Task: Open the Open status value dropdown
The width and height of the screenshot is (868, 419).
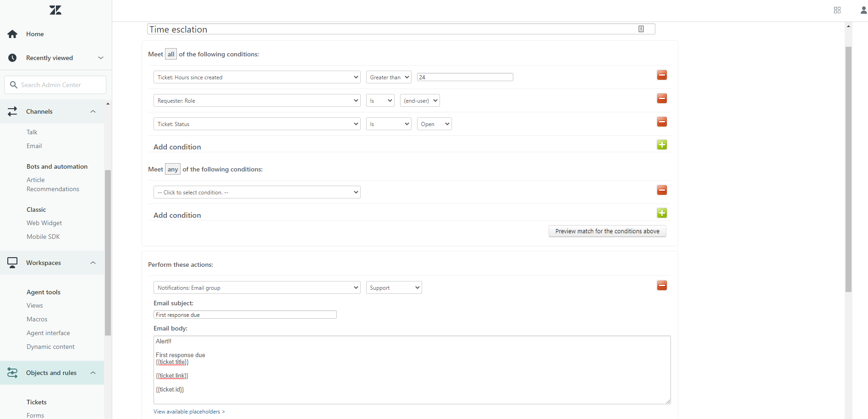Action: click(x=434, y=124)
